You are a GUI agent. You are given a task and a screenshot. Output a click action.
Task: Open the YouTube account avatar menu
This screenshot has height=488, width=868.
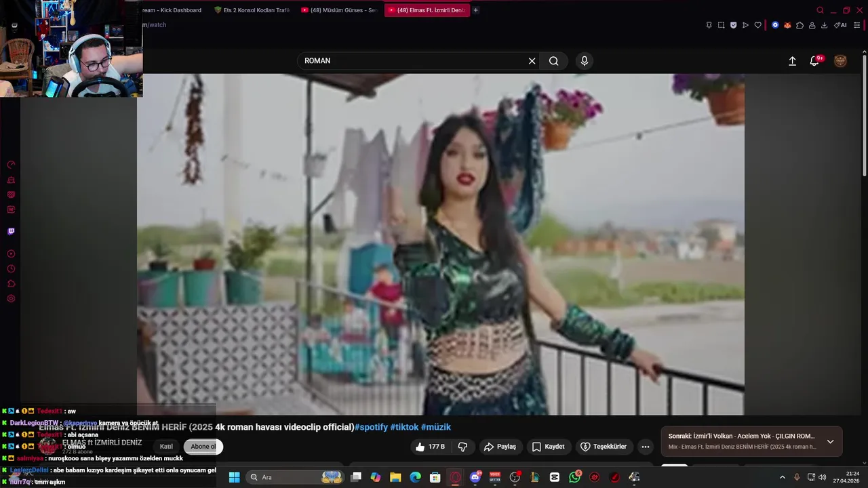[840, 61]
